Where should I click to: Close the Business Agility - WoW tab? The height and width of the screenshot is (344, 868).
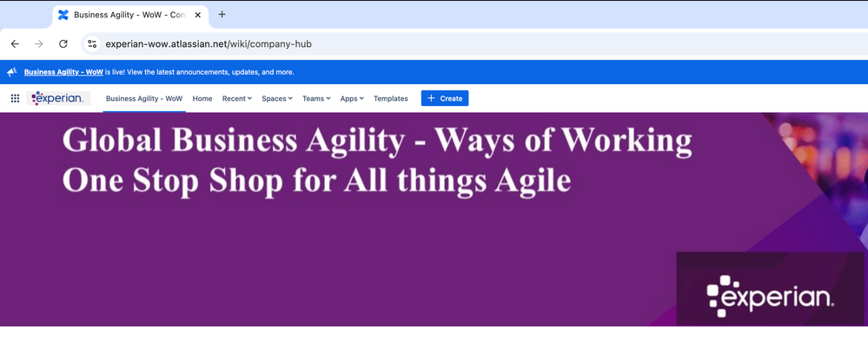tap(197, 15)
